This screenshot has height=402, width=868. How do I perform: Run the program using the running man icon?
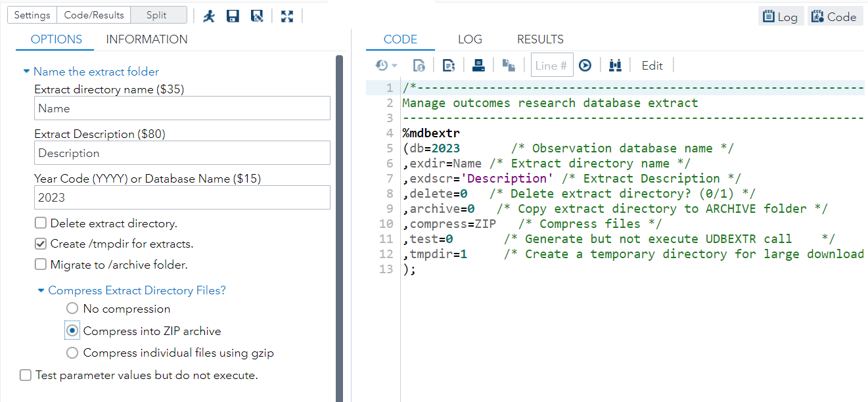tap(209, 16)
